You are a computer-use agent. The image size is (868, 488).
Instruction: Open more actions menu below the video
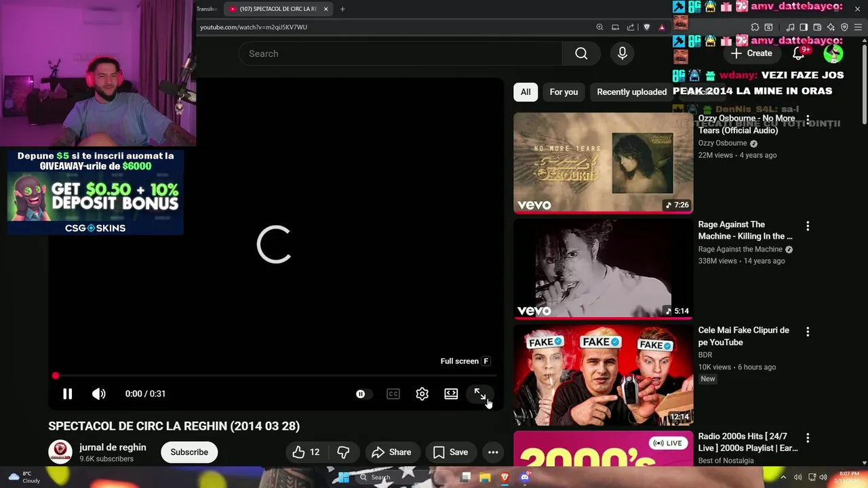click(x=493, y=452)
